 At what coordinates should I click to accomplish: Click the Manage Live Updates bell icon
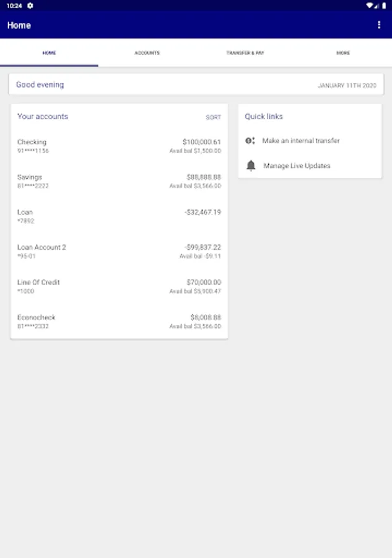(x=251, y=166)
